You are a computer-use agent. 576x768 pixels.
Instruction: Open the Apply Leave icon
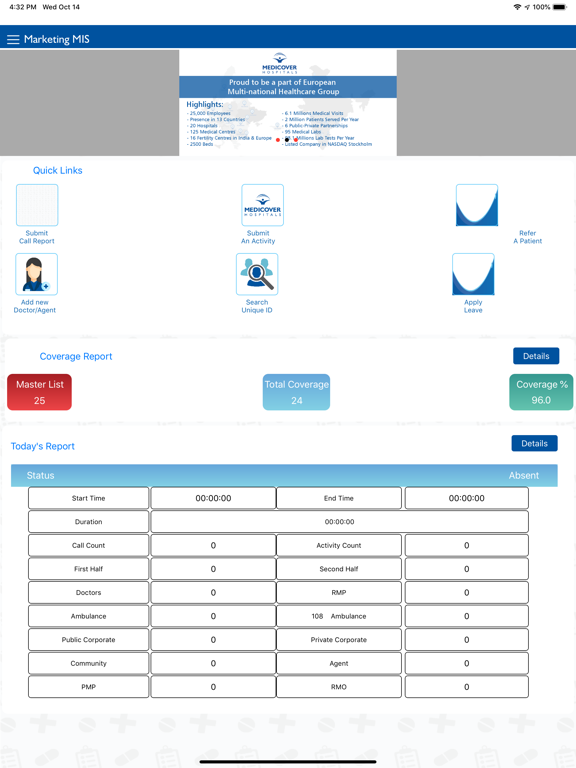[473, 274]
